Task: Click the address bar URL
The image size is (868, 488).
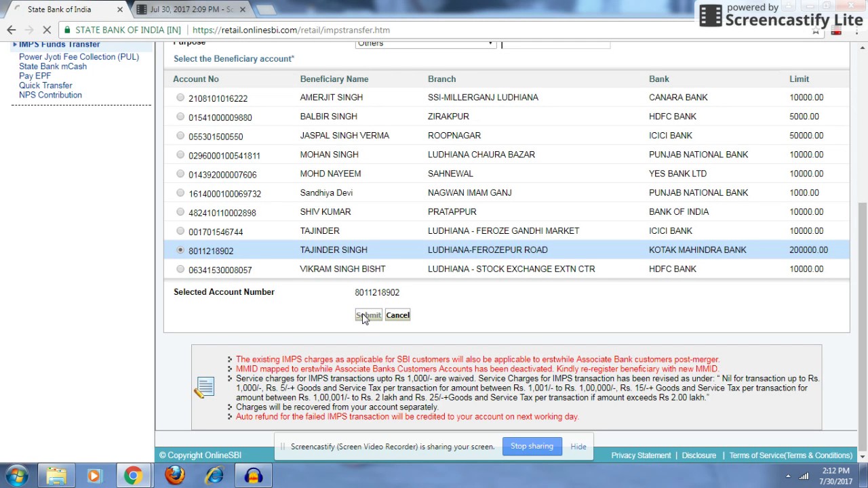Action: [291, 30]
